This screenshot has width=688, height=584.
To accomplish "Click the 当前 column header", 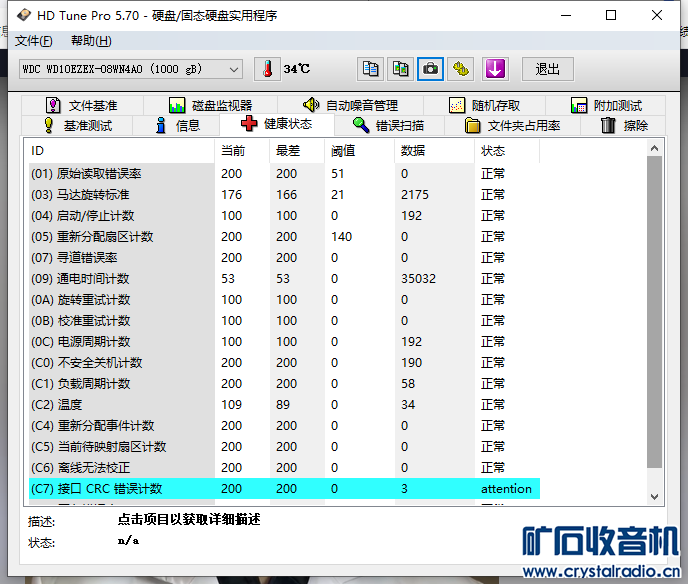I will click(x=242, y=151).
